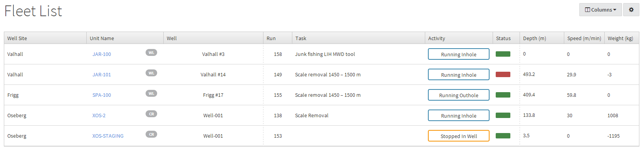Click the CR badge for XOS-STAGING

pos(151,134)
